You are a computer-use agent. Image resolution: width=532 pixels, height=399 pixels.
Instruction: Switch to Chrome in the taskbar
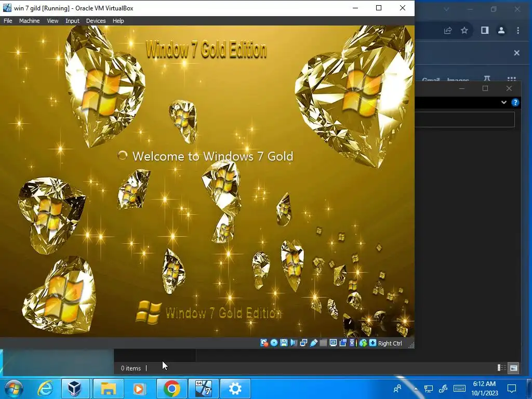pos(171,389)
